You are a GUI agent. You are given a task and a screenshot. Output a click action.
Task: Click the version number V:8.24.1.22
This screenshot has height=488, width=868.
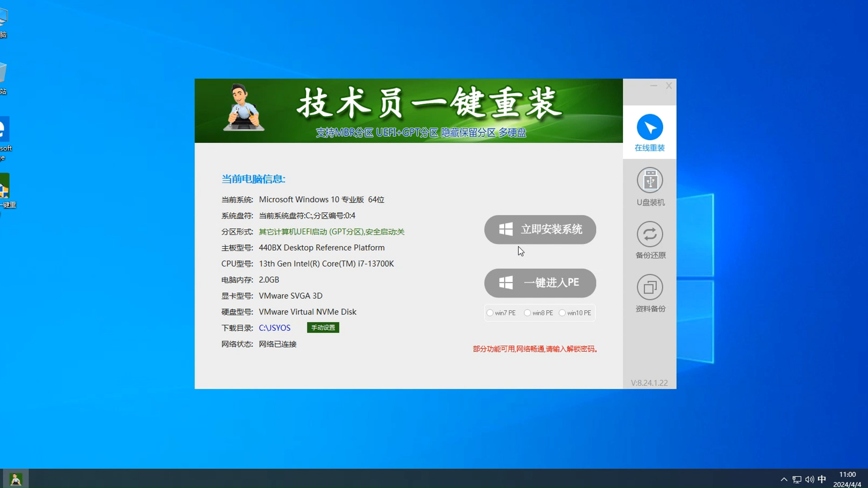(649, 383)
